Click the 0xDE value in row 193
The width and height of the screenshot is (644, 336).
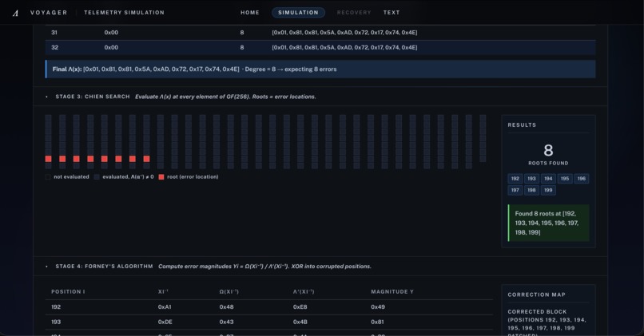click(x=165, y=322)
